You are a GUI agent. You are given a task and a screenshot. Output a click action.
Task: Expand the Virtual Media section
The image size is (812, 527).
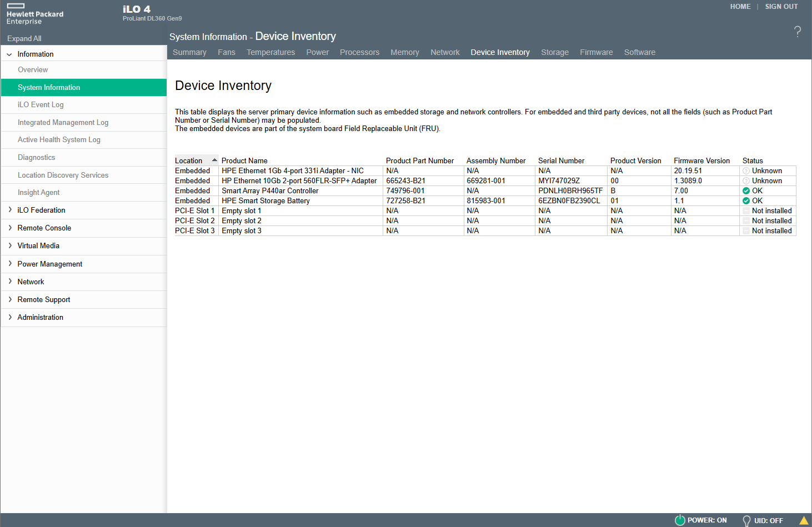[x=10, y=245]
